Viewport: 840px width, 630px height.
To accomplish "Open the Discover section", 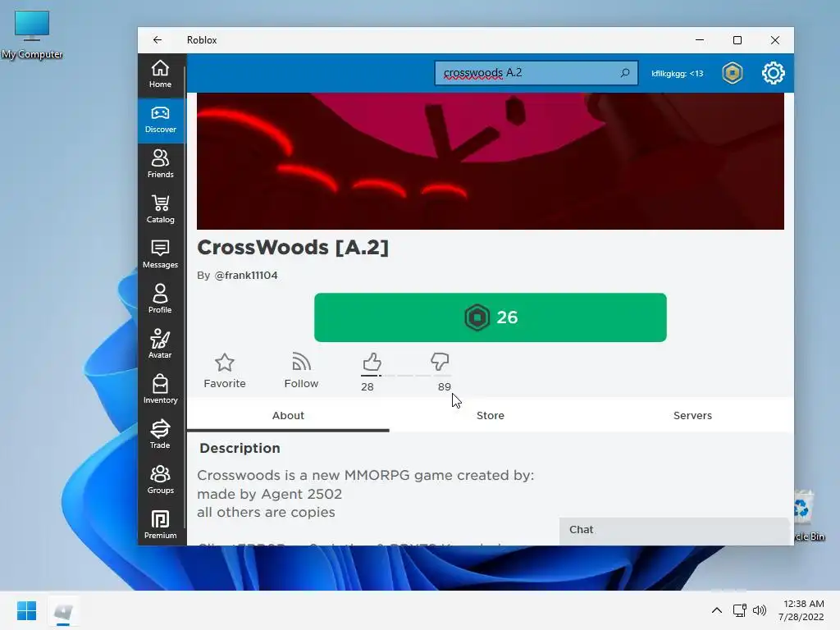I will tap(160, 120).
